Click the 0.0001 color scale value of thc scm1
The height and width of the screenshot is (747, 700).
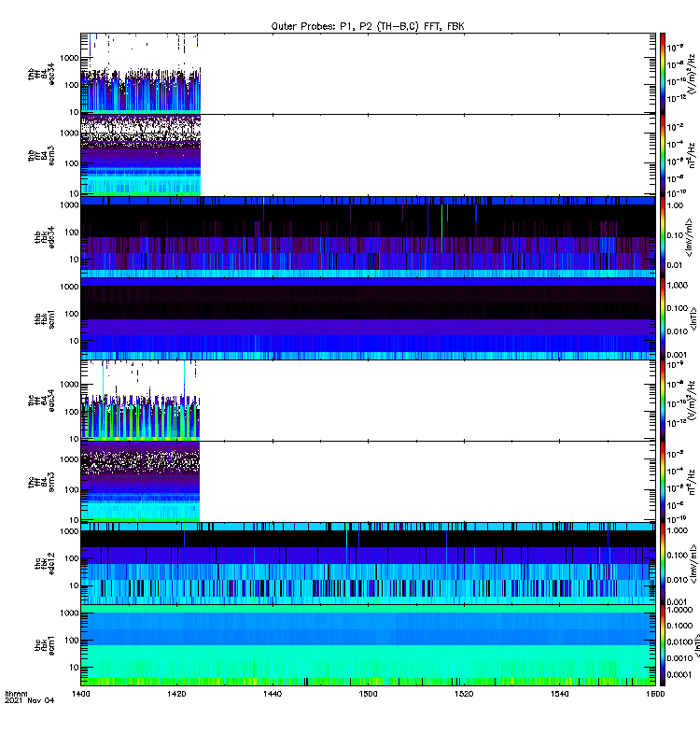(x=679, y=674)
